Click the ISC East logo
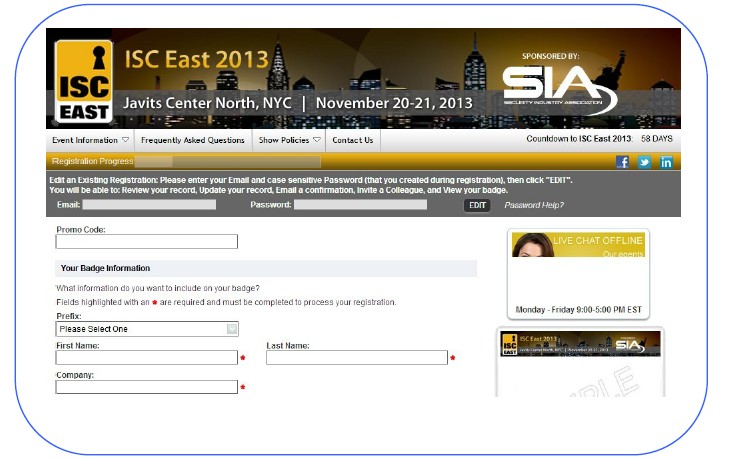The image size is (729, 460). [x=83, y=81]
